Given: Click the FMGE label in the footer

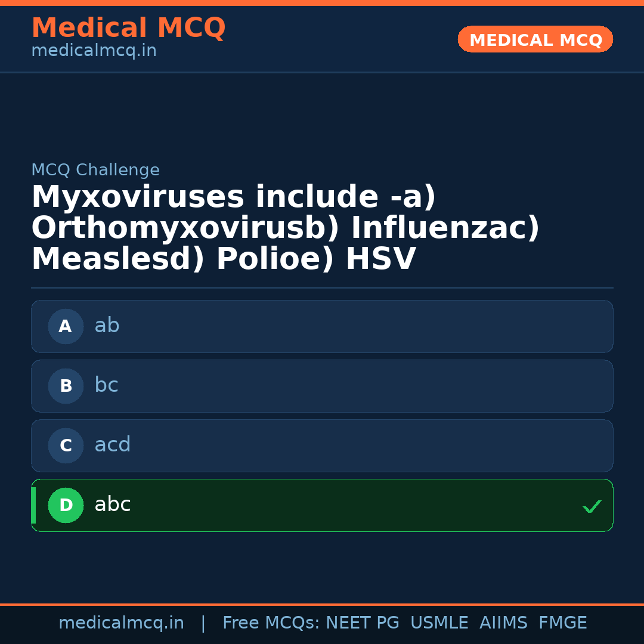Looking at the screenshot, I should [562, 622].
